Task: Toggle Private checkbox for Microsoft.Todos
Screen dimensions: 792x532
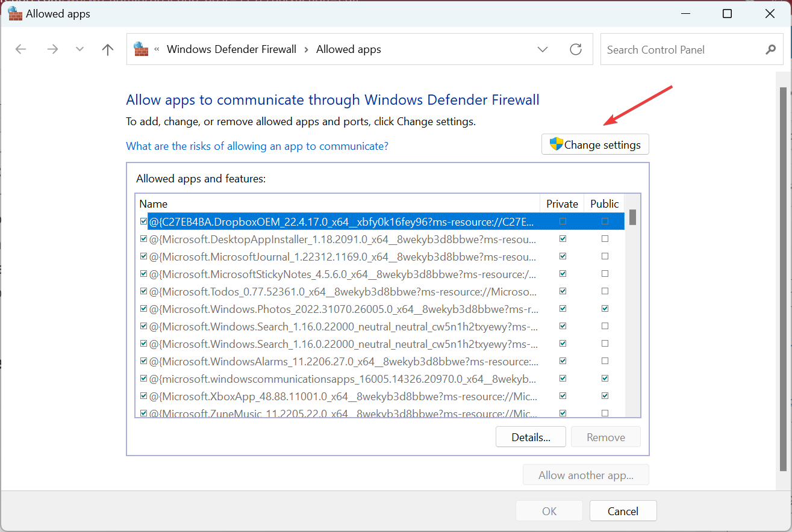Action: [x=563, y=291]
